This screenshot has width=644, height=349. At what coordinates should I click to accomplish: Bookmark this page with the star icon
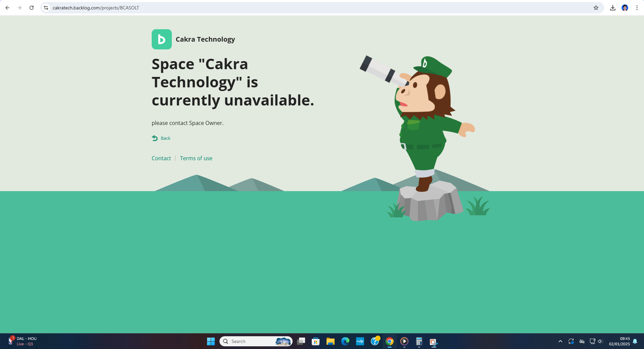click(596, 8)
